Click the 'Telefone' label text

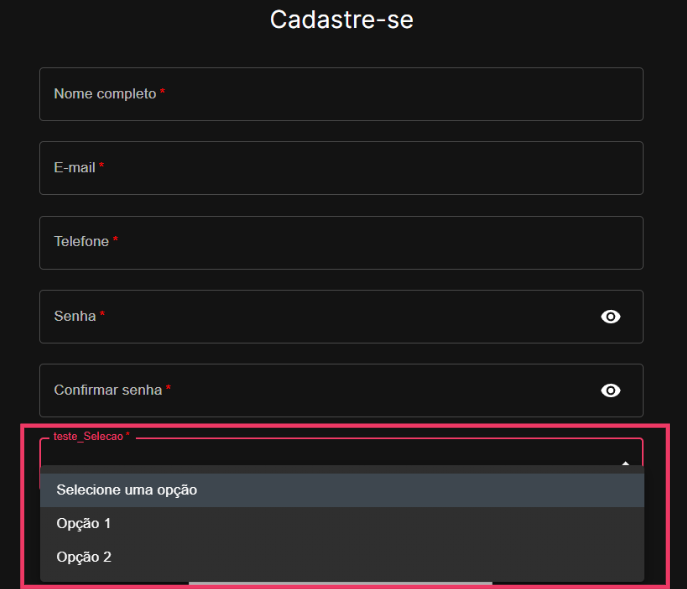pos(81,241)
